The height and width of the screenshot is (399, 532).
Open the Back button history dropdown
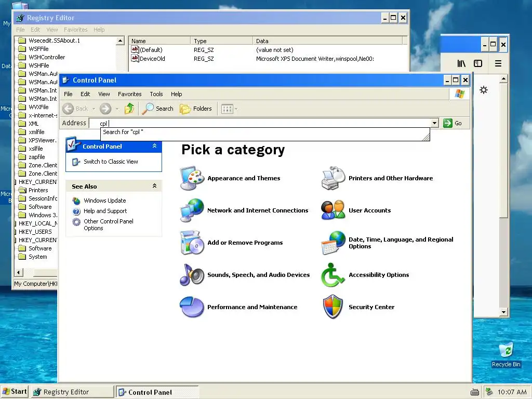pyautogui.click(x=94, y=109)
